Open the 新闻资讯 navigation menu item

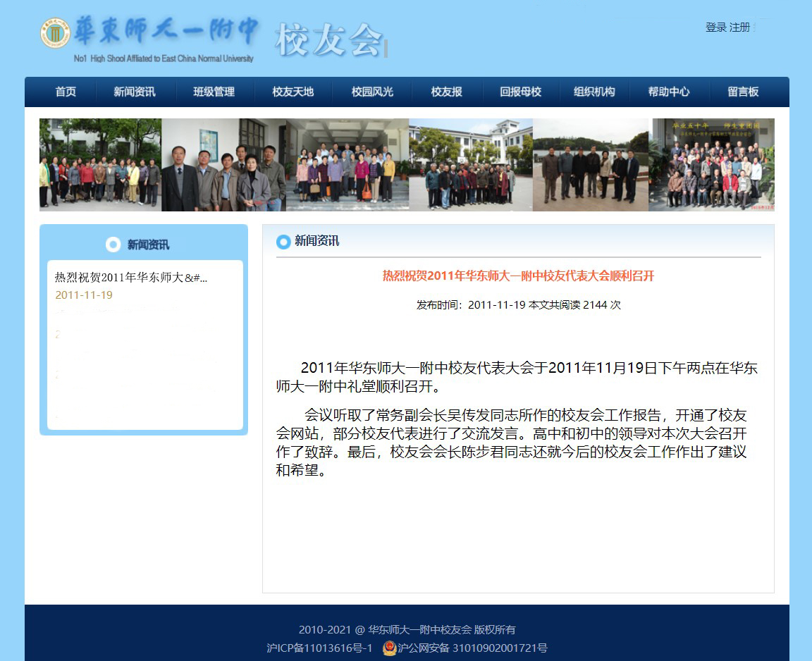pos(135,92)
